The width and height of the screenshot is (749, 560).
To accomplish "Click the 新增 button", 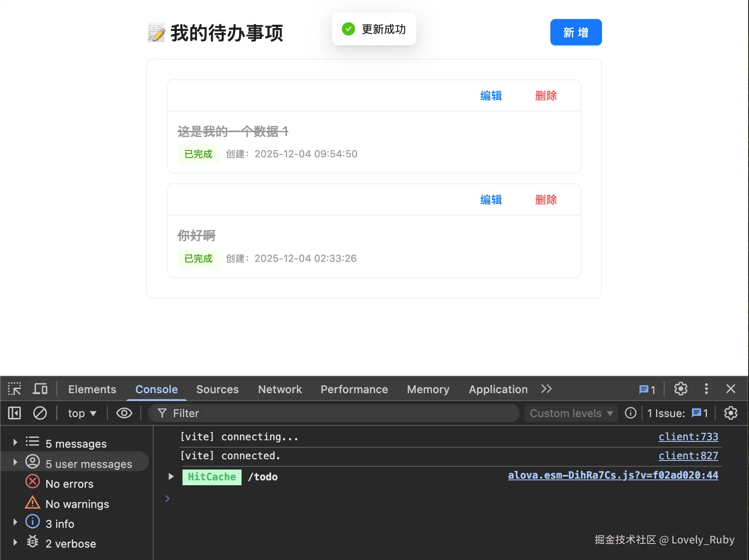I will [x=576, y=32].
